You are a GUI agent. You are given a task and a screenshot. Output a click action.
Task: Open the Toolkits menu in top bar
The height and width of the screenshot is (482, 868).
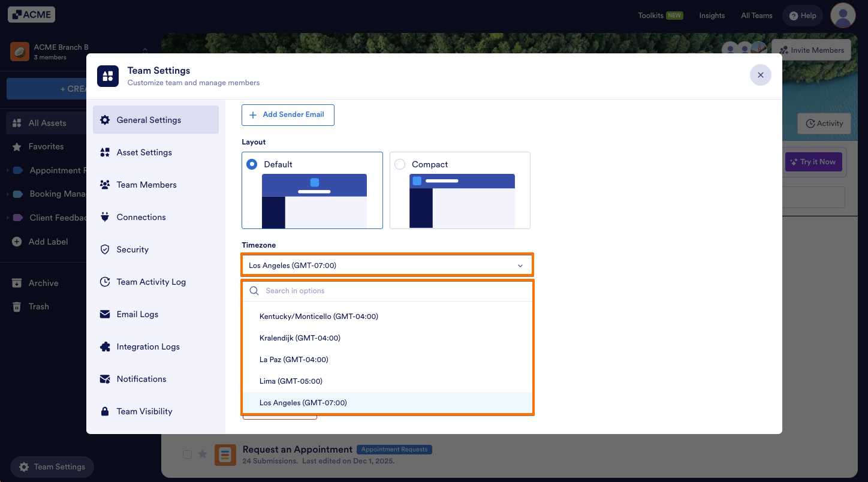point(661,16)
